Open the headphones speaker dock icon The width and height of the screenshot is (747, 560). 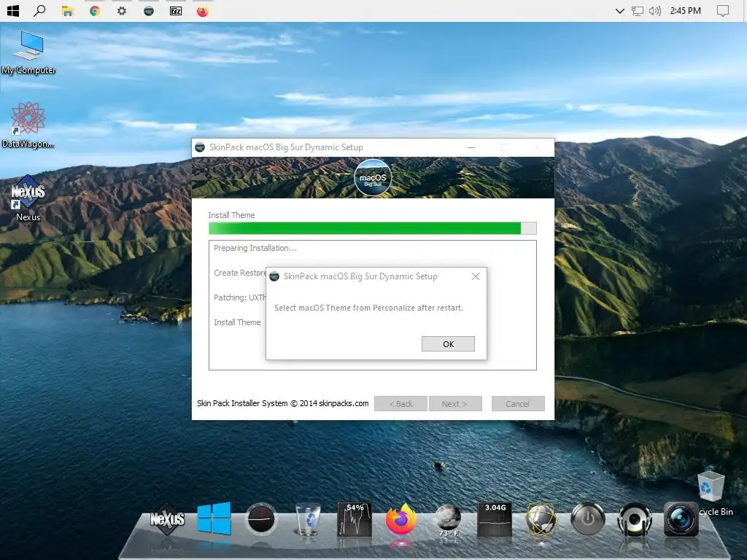(635, 519)
